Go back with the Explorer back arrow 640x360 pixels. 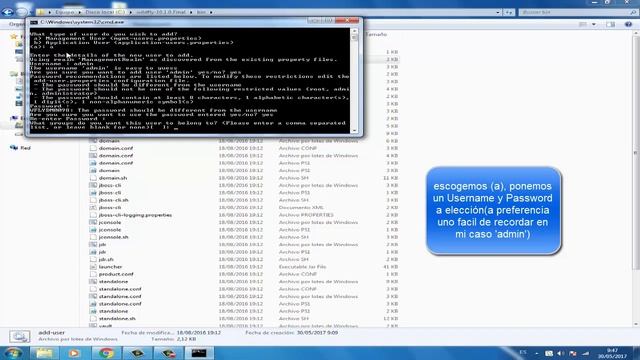tap(7, 12)
